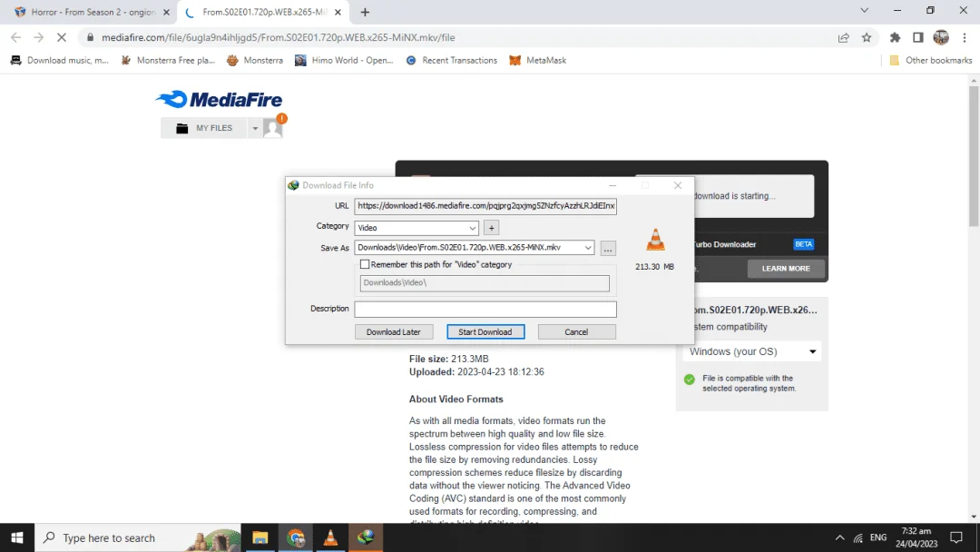Screen dimensions: 980x552
Task: Open the Download music bookmark
Action: point(59,60)
